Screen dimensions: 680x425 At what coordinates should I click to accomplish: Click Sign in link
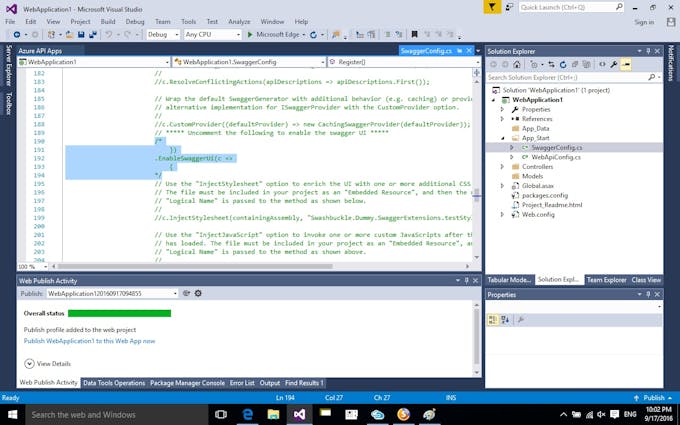point(644,22)
